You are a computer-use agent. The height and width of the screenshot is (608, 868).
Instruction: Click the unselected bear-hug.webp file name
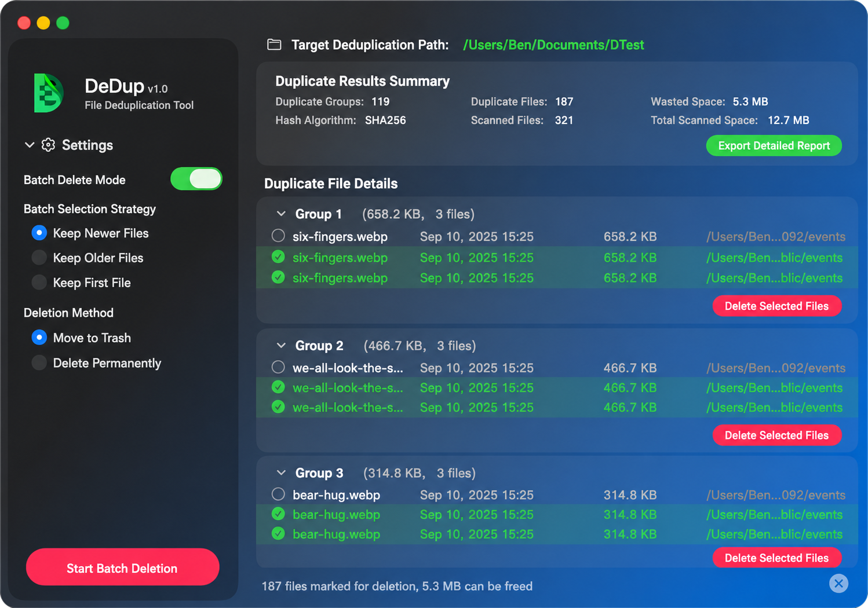pyautogui.click(x=337, y=495)
